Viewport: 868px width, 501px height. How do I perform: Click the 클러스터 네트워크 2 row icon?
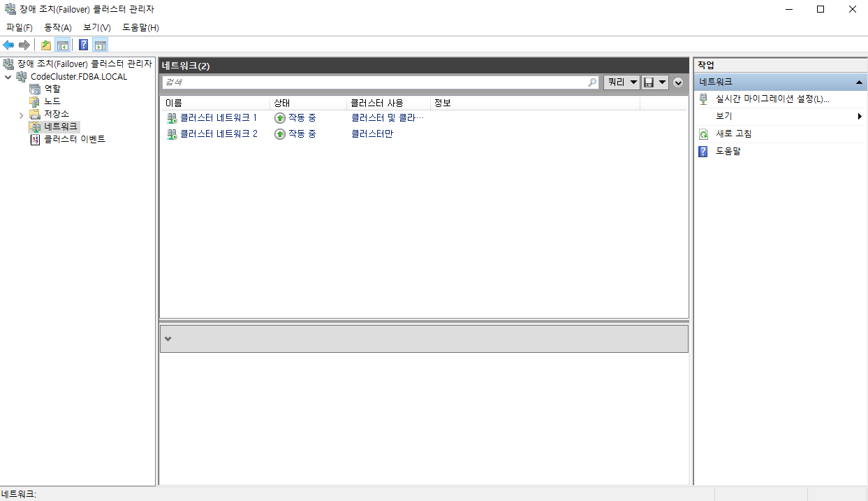pos(172,133)
